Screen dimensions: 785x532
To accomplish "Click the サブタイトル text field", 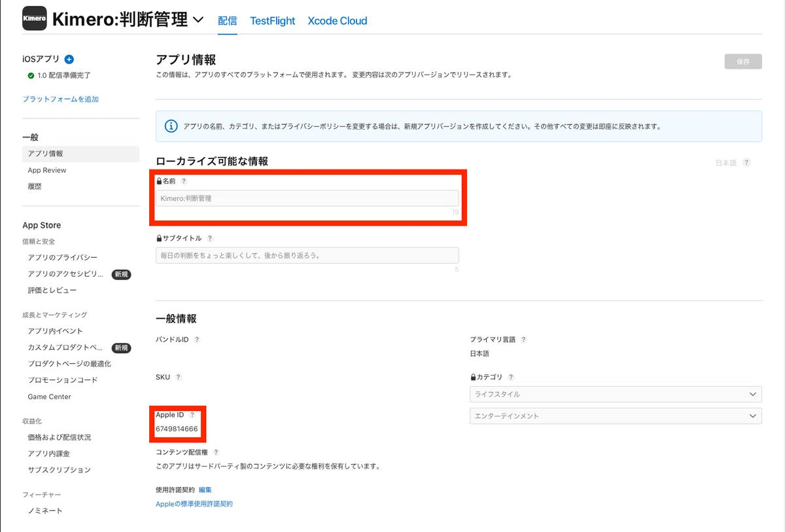I will (307, 255).
